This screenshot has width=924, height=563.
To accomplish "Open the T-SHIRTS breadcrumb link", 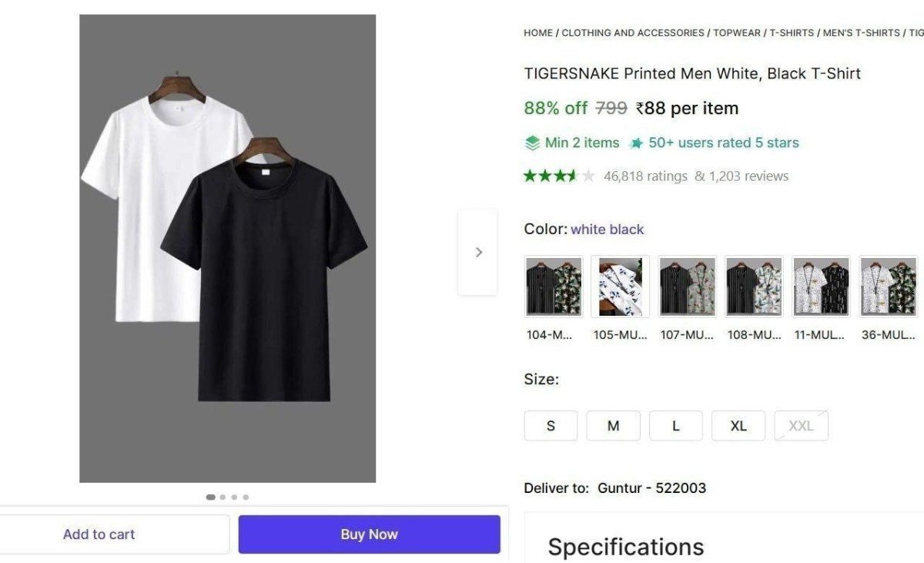I will 791,32.
